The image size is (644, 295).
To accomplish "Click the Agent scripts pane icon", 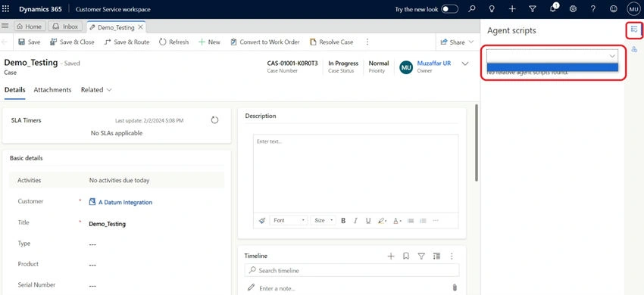I will [x=635, y=29].
